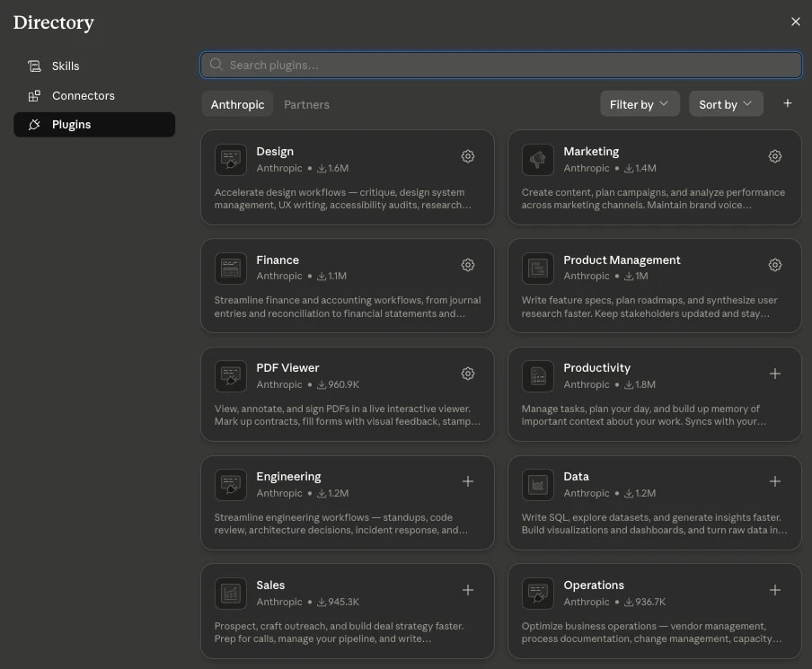The height and width of the screenshot is (669, 812).
Task: Add the Sales plugin with plus icon
Action: pyautogui.click(x=468, y=590)
